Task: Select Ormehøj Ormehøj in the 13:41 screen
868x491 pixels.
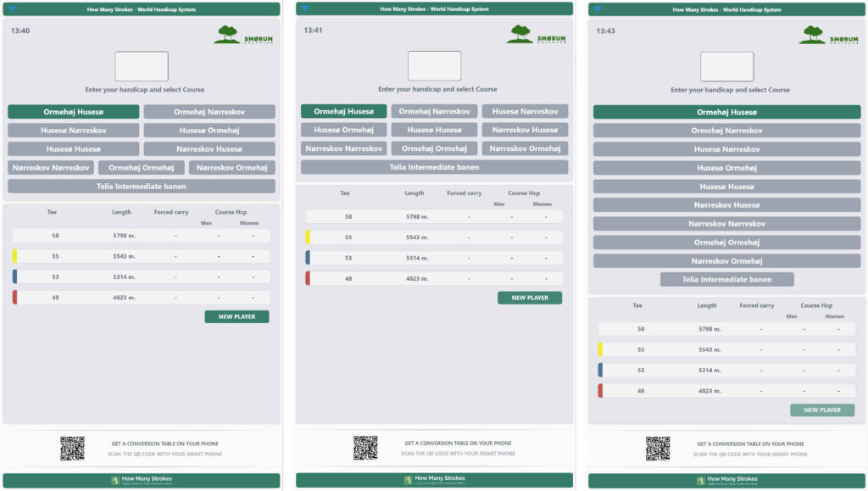Action: [435, 148]
